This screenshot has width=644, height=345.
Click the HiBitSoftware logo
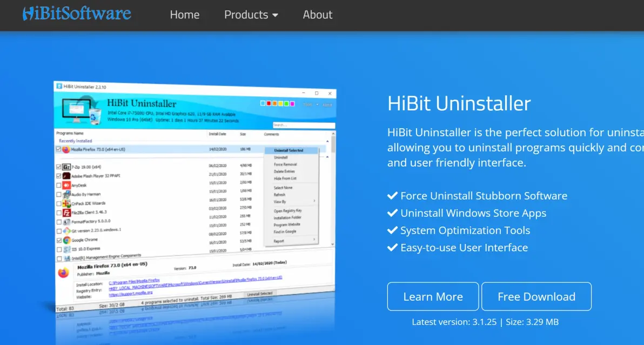point(77,14)
